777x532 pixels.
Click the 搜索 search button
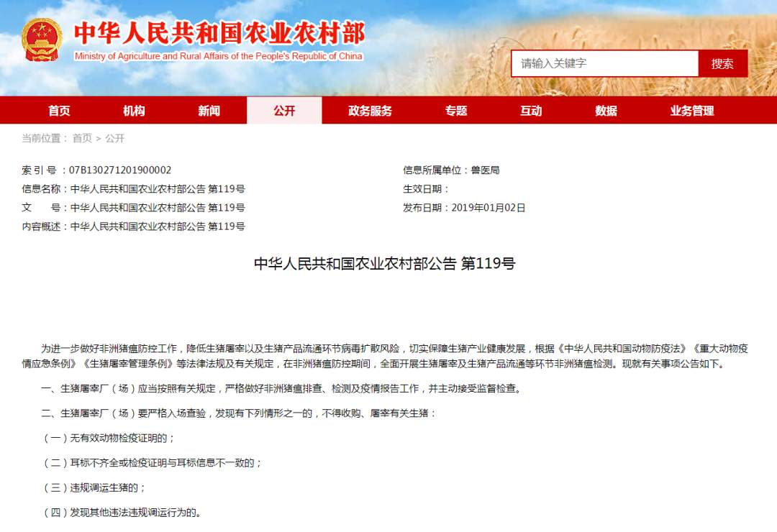coord(722,63)
